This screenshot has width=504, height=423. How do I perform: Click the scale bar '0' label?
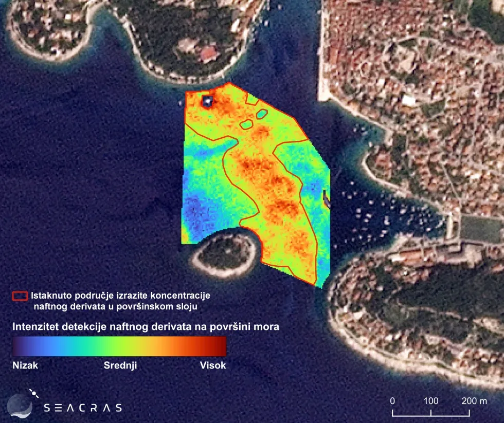[x=392, y=401]
